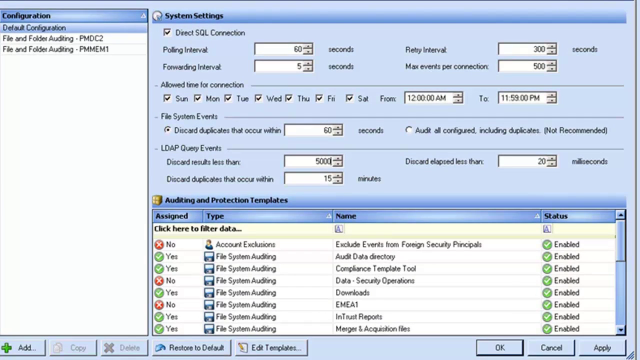Click the Discard results less than spinner
640x360 pixels.
click(x=337, y=161)
